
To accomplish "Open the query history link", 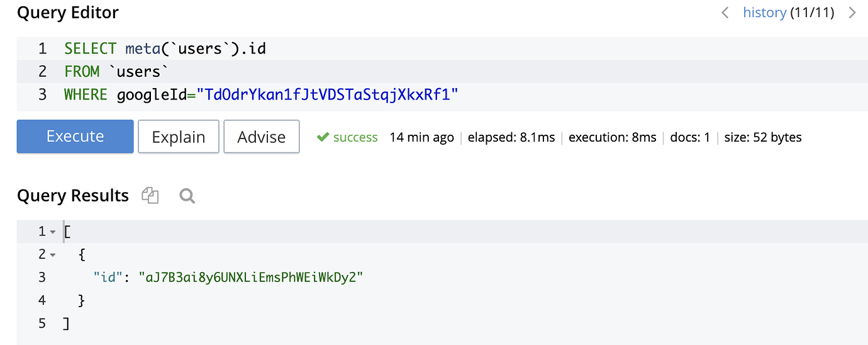I will coord(764,13).
